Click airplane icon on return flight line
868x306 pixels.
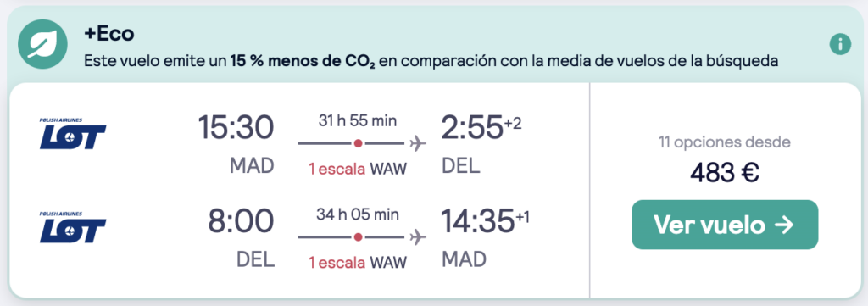pos(418,237)
